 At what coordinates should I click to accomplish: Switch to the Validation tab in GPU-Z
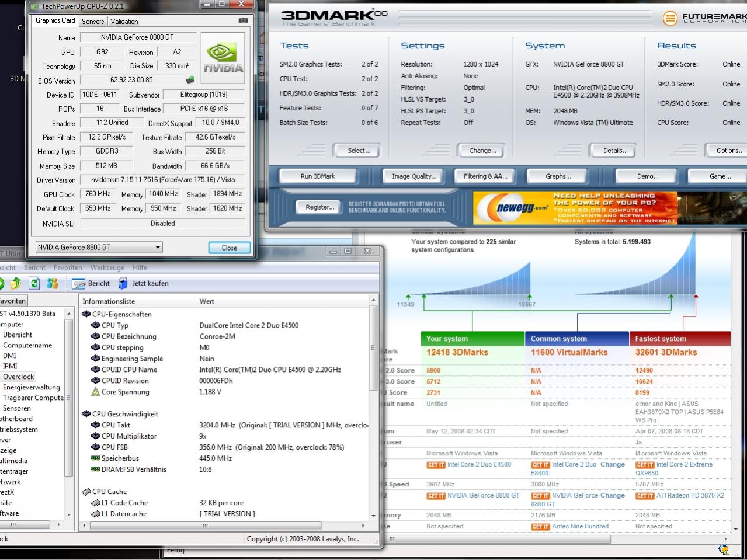124,22
